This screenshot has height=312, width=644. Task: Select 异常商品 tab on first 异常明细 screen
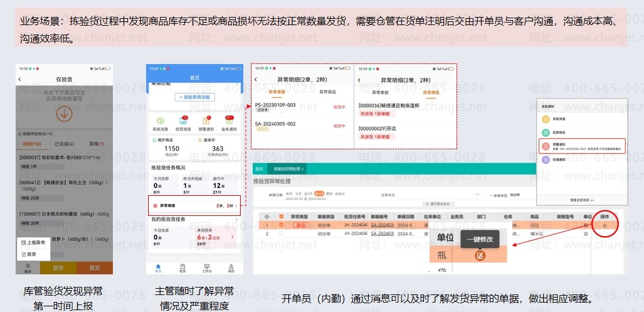[x=327, y=92]
